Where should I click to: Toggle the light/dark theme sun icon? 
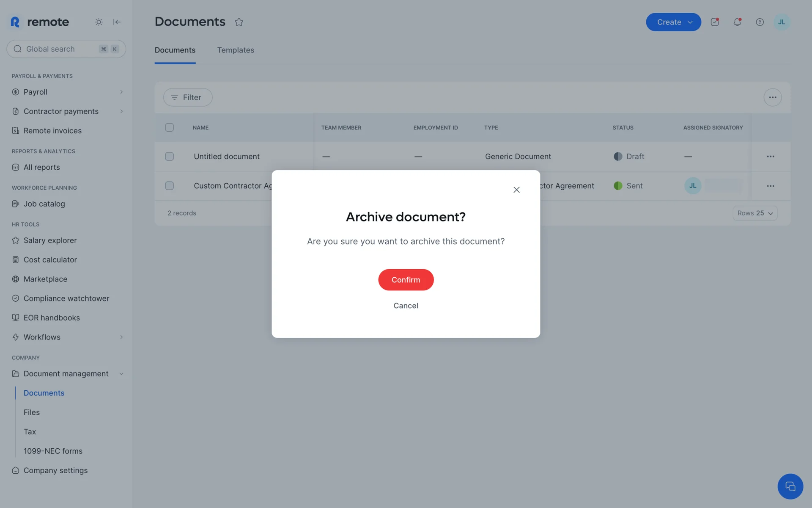(x=99, y=22)
